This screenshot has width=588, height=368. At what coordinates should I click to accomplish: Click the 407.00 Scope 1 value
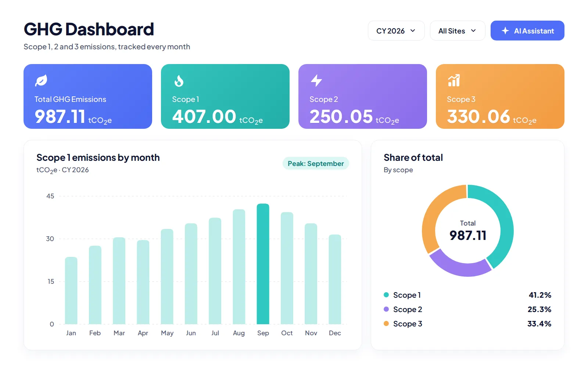point(204,117)
